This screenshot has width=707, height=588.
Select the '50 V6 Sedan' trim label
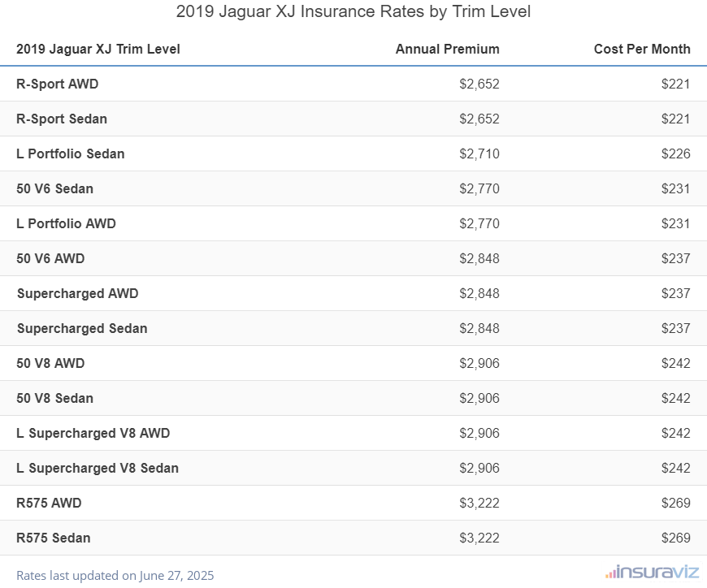(55, 188)
